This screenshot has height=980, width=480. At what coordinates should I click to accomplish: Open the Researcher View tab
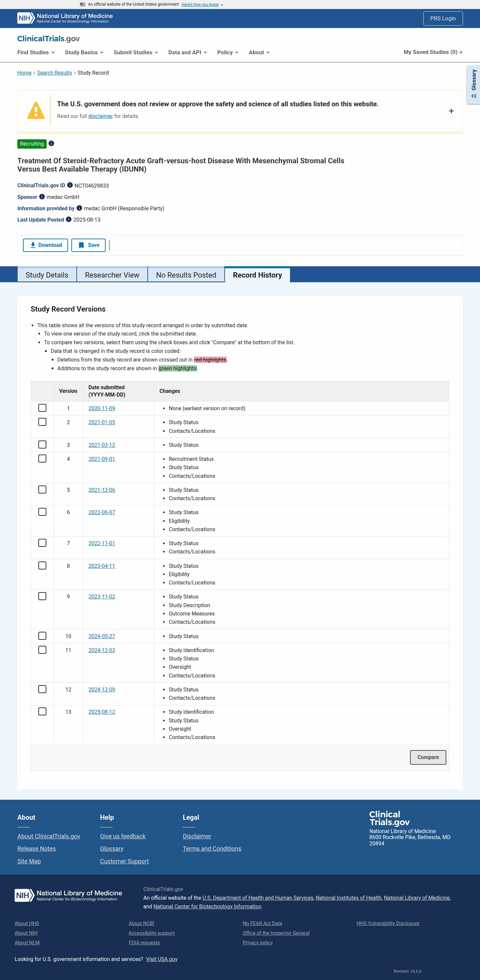click(112, 275)
